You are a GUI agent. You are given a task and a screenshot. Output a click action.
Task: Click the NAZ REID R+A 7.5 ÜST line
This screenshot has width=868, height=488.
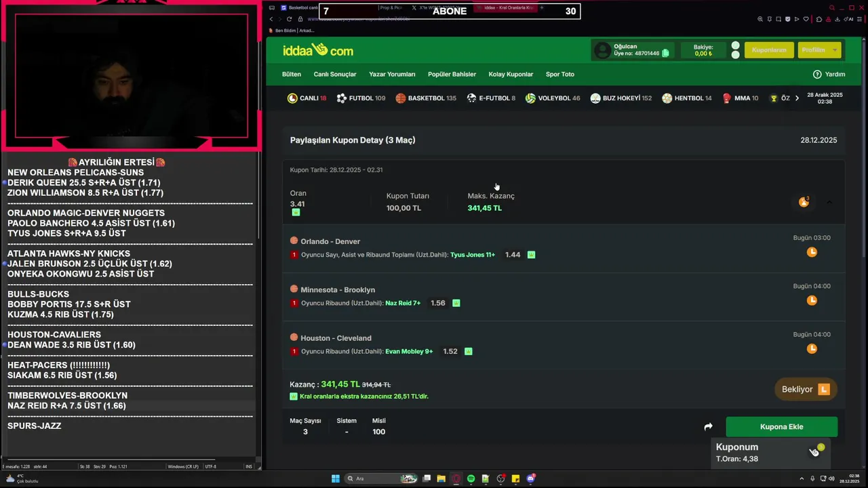(x=66, y=406)
